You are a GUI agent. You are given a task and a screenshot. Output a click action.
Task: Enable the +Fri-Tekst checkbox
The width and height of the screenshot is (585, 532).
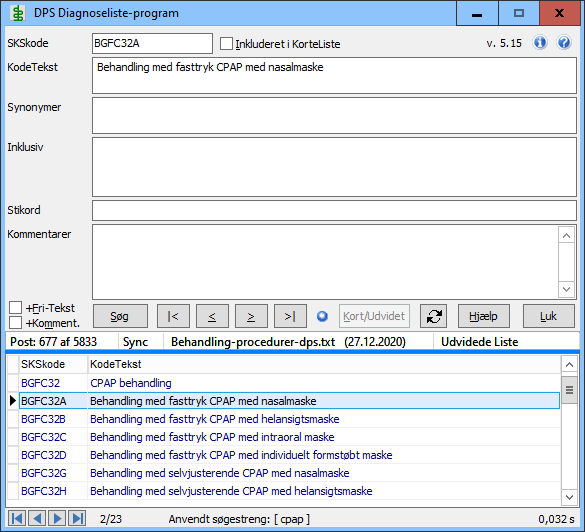[x=15, y=308]
